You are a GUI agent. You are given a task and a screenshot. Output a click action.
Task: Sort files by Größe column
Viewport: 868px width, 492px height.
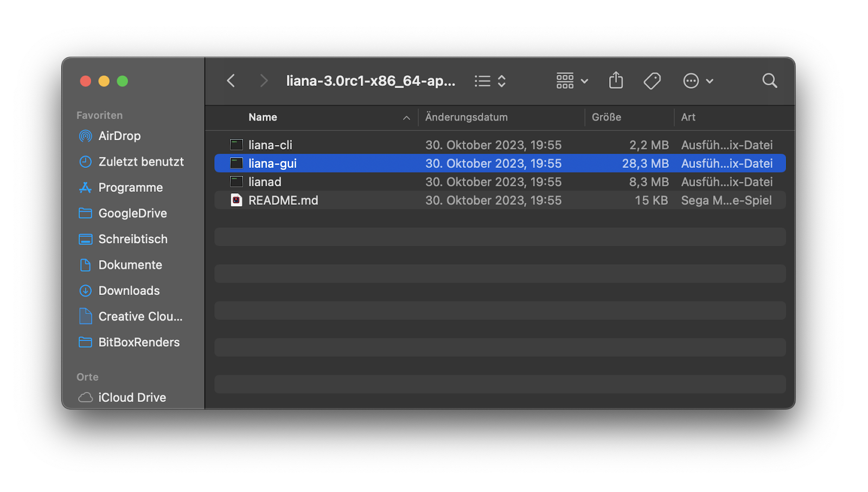click(607, 117)
